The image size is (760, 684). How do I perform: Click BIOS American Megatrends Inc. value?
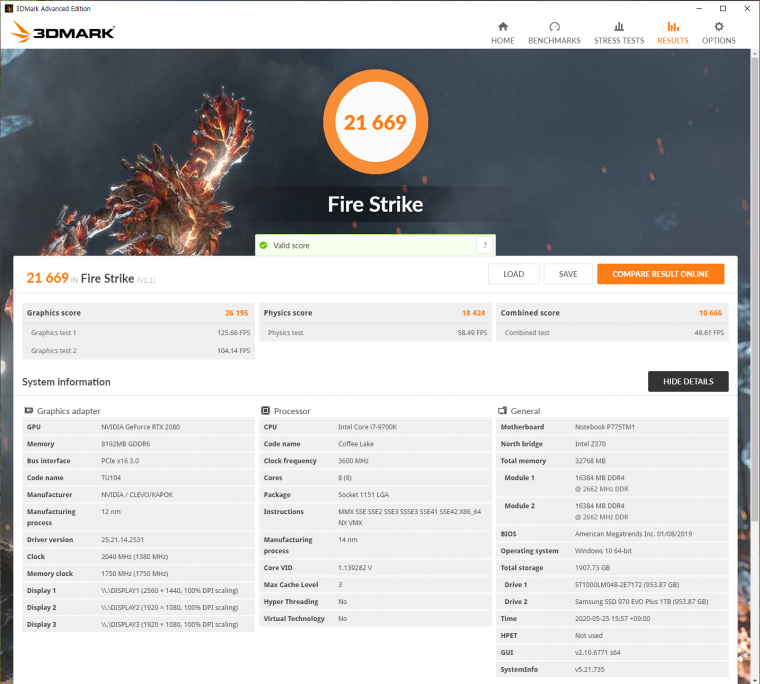pyautogui.click(x=633, y=534)
